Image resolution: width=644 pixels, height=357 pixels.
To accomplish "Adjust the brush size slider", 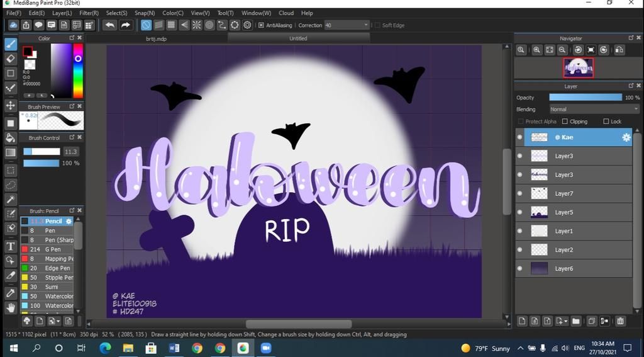I will 42,152.
